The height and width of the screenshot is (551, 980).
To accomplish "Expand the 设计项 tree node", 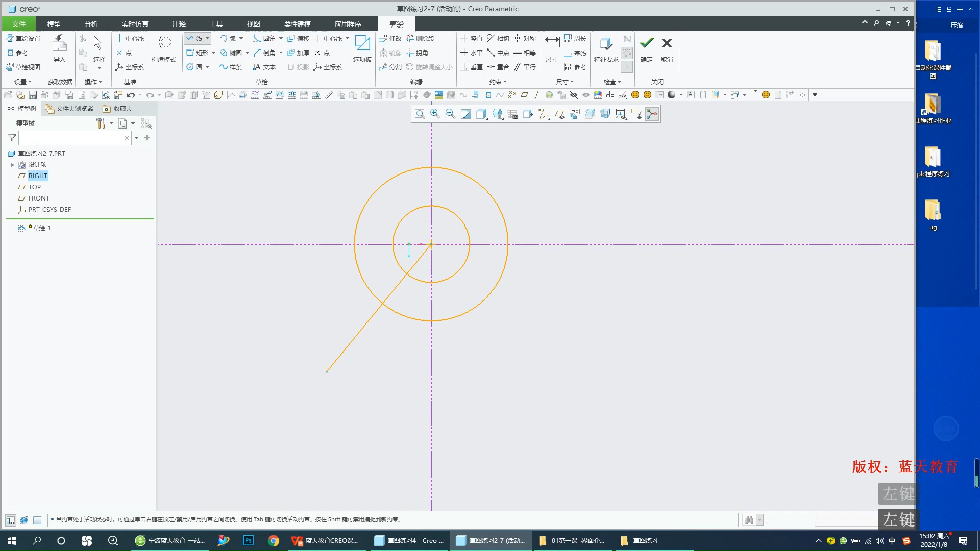I will 12,165.
